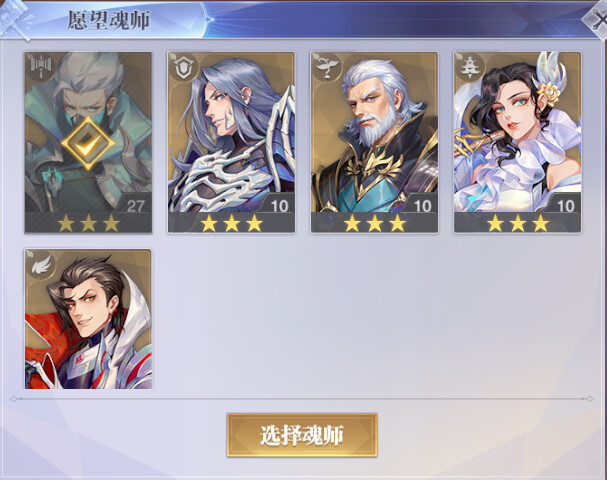Click the tower class icon on fourth card
The height and width of the screenshot is (480, 607).
(469, 67)
